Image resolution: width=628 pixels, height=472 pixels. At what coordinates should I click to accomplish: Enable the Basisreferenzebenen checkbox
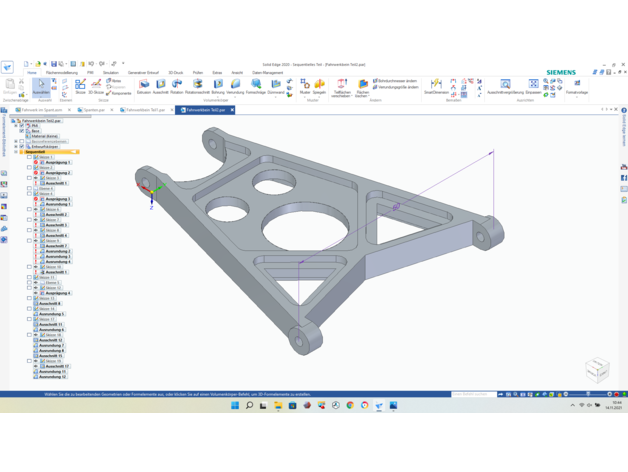pos(22,141)
